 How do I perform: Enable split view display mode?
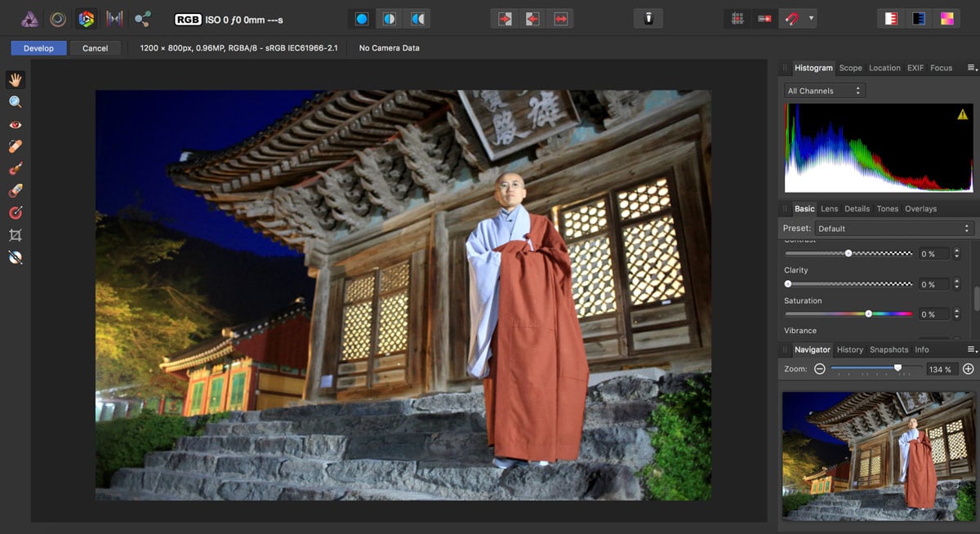tap(390, 19)
